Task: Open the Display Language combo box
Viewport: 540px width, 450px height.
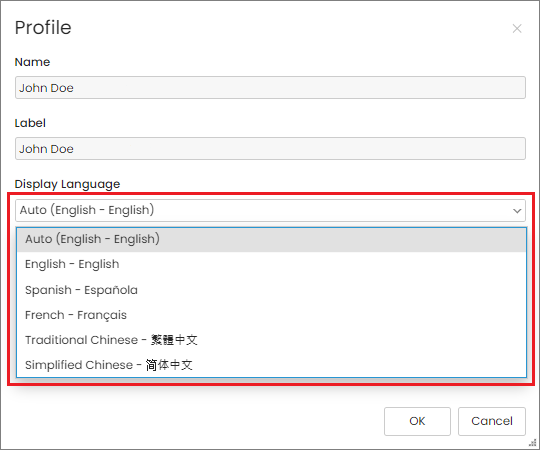Action: (270, 210)
